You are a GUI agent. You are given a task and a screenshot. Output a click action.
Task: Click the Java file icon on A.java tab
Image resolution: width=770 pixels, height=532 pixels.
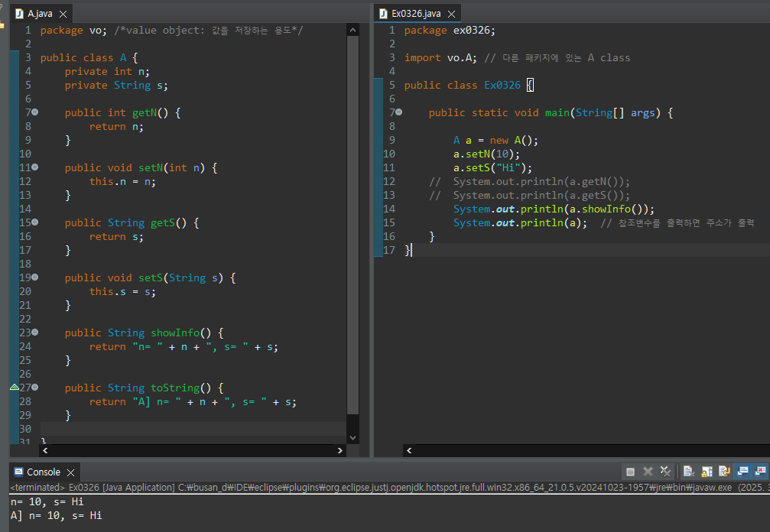click(x=19, y=14)
